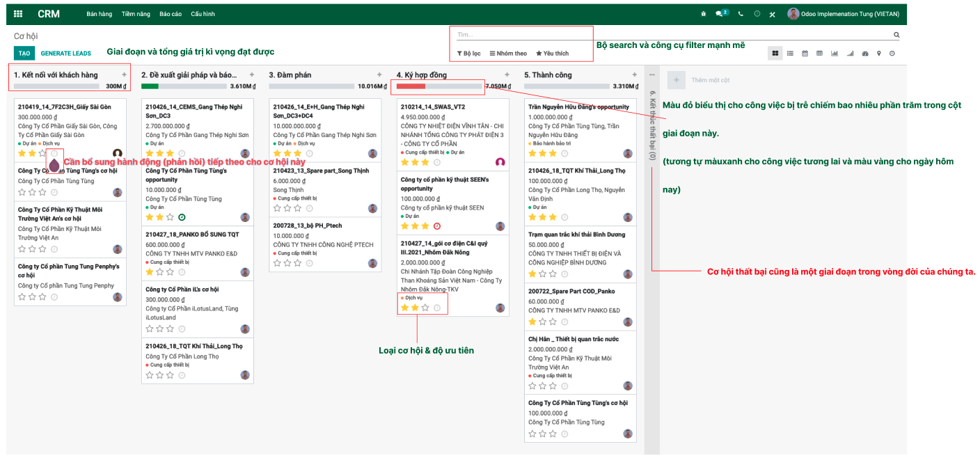This screenshot has height=474, width=980.
Task: Click the activity clock on Nhôm Đăk Nông card
Action: pos(437,308)
